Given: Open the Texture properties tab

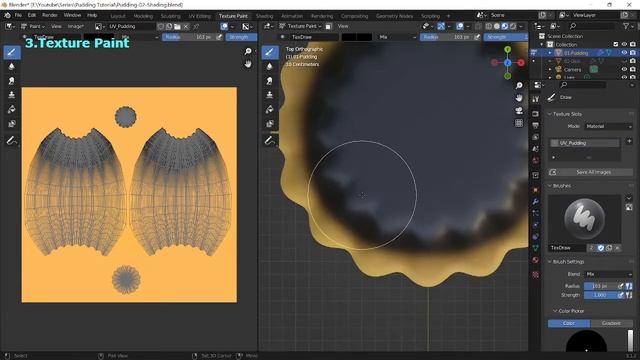Looking at the screenshot, I should 536,275.
